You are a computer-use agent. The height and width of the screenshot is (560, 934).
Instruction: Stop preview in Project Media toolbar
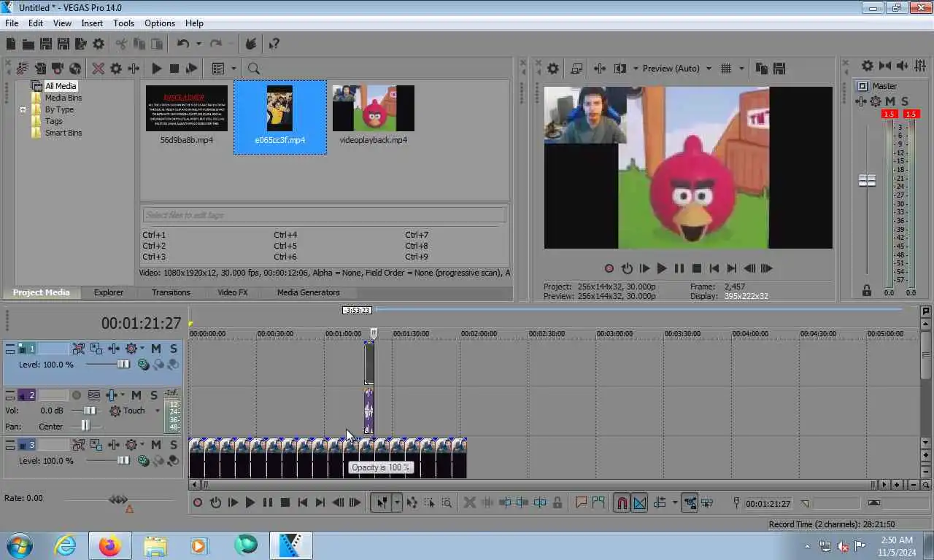point(174,69)
